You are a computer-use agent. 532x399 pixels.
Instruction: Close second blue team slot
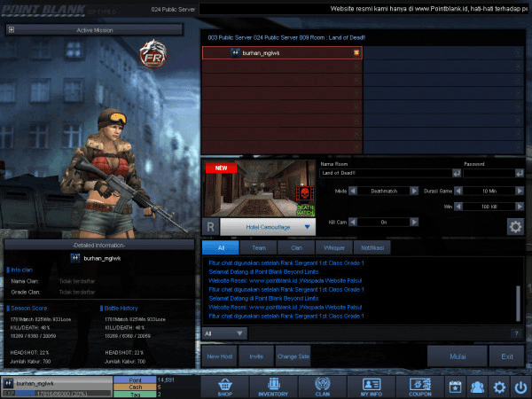(518, 66)
